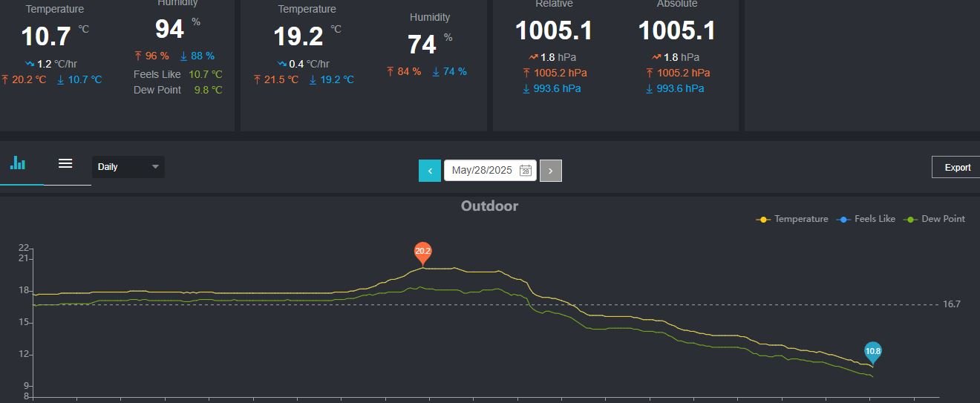Go to next day with right arrow

coord(550,171)
